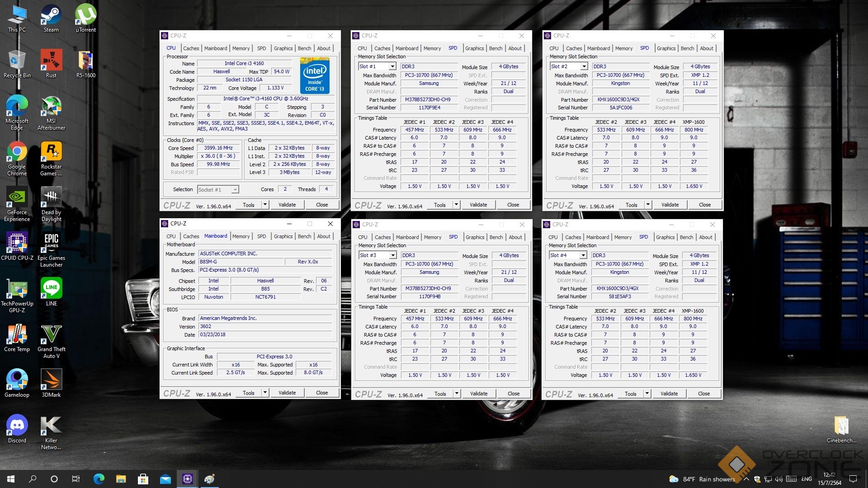Click the ENG language indicator

point(807,479)
